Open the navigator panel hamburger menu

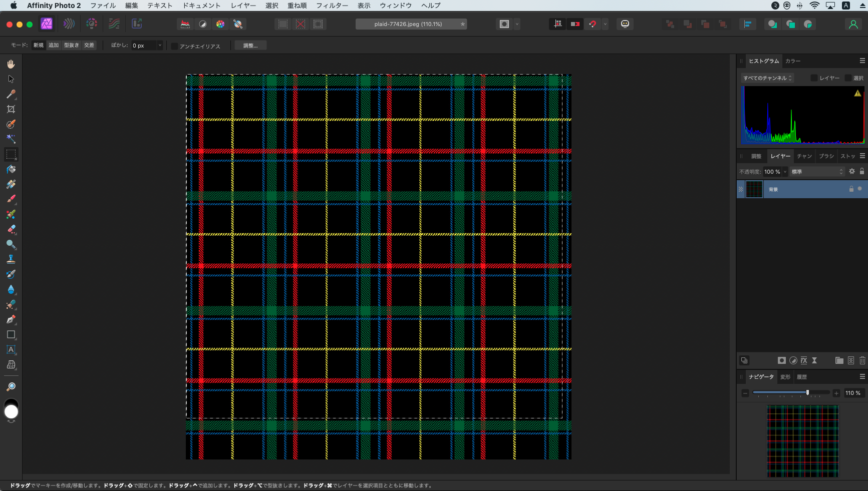[862, 376]
